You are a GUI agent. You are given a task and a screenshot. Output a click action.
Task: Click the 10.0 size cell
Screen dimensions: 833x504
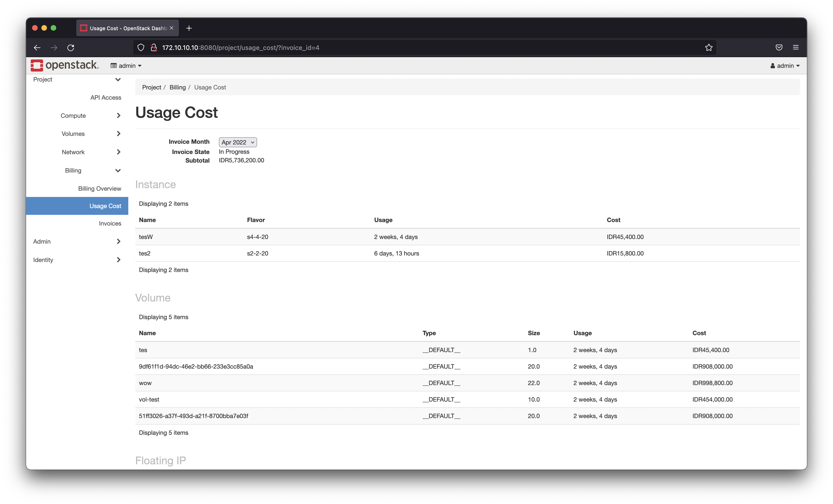click(x=533, y=399)
